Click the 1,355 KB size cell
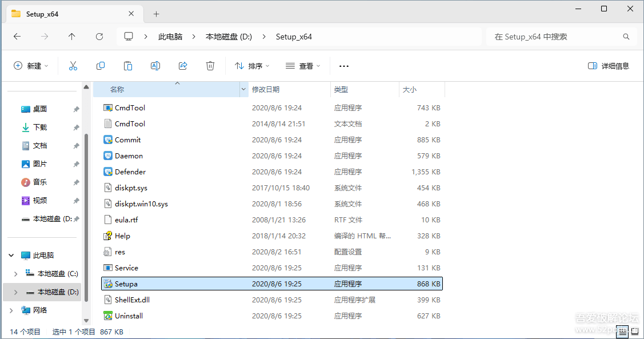Screen dimensions: 644x339 coord(426,172)
